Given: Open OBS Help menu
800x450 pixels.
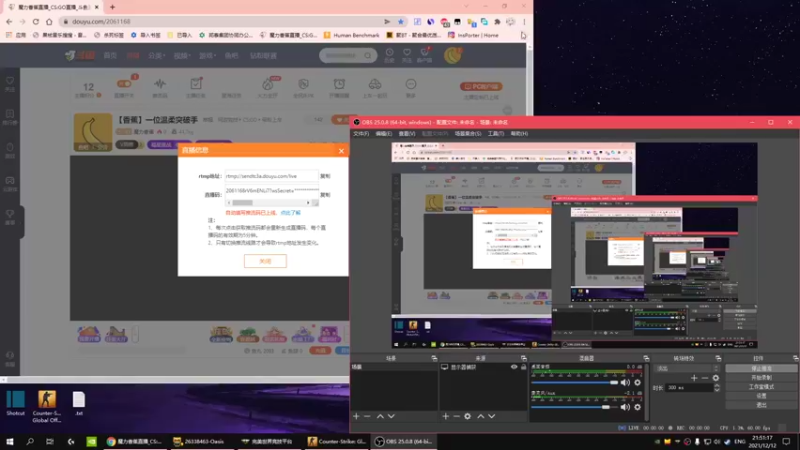Looking at the screenshot, I should point(519,134).
